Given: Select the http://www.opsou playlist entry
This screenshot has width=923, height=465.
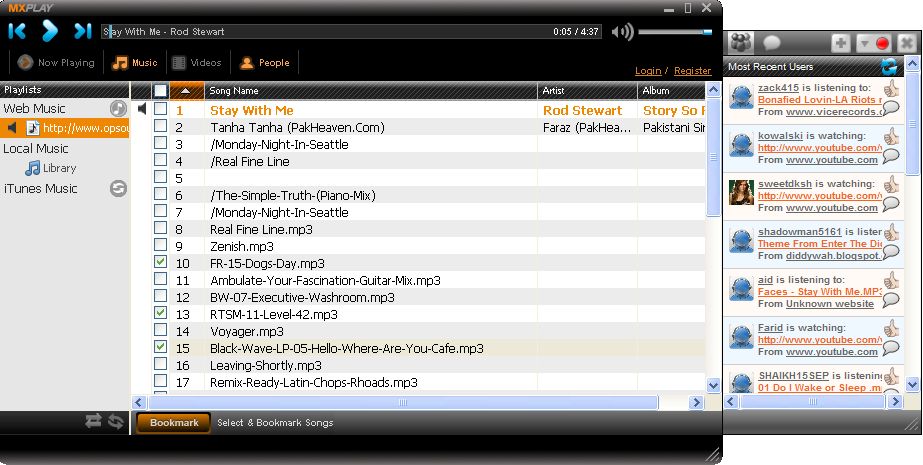Looking at the screenshot, I should point(64,128).
